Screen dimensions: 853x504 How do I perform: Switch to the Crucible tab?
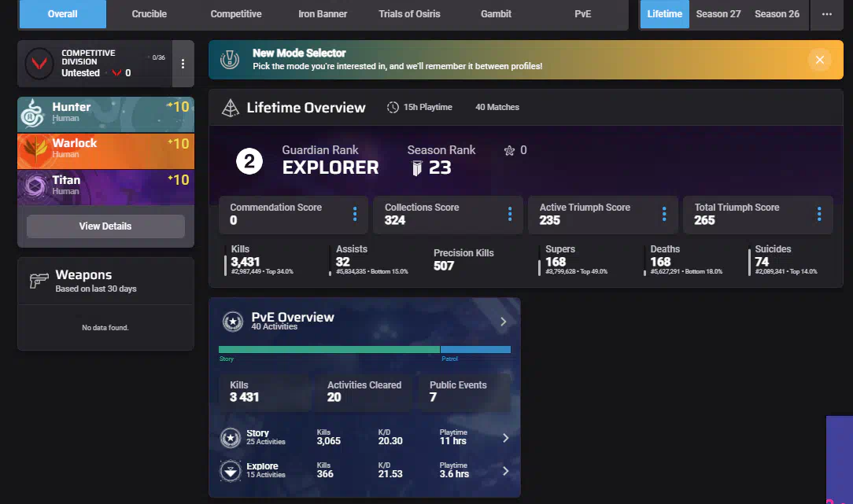coord(149,14)
